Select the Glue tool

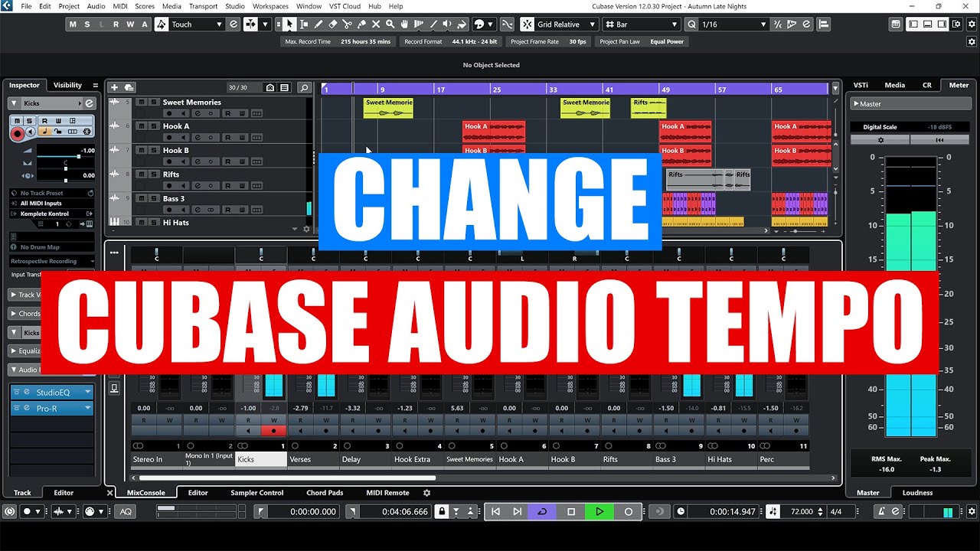click(361, 24)
